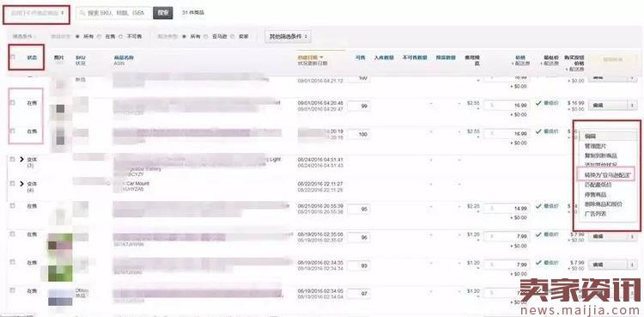The width and height of the screenshot is (644, 317).
Task: Click the price field in the quantity 99 row
Action: pyautogui.click(x=506, y=106)
